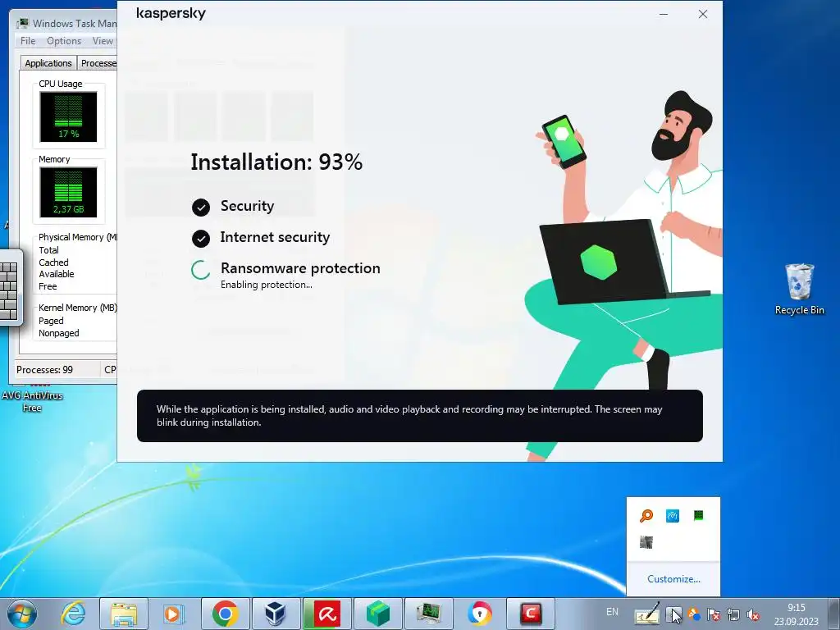Click the Processes: 99 status bar entry
840x630 pixels.
[x=44, y=370]
